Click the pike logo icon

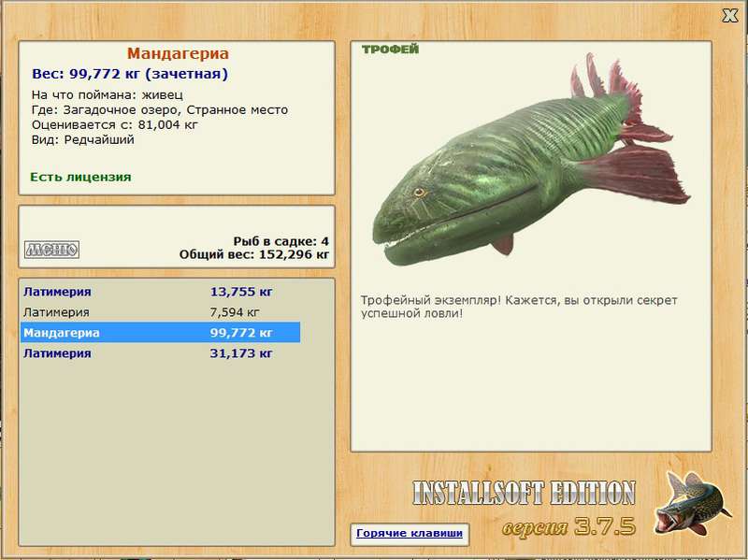[x=691, y=503]
